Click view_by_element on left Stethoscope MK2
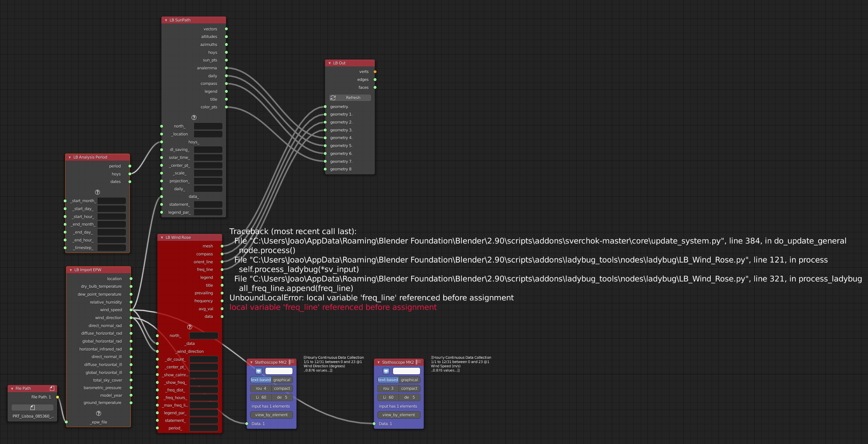 (x=271, y=415)
